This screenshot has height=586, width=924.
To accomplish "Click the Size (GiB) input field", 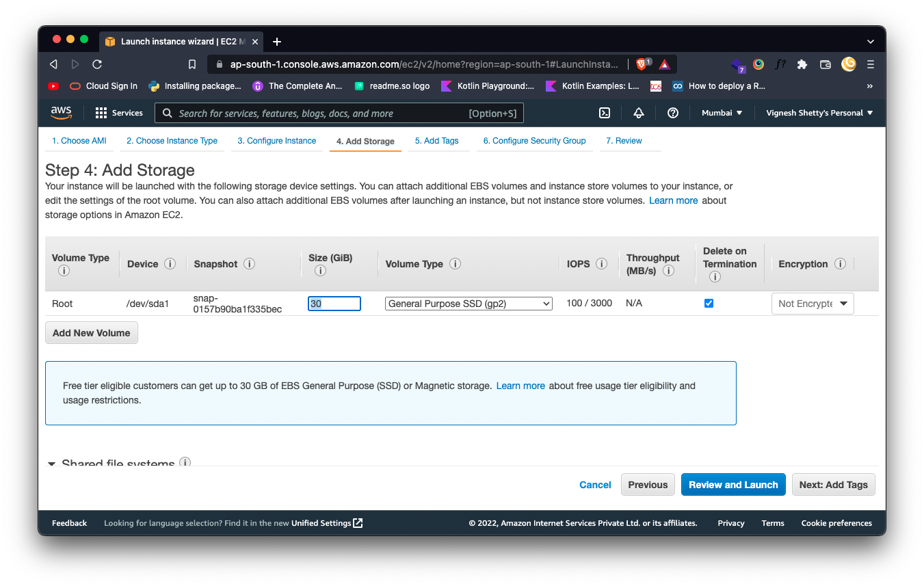I will click(x=334, y=304).
